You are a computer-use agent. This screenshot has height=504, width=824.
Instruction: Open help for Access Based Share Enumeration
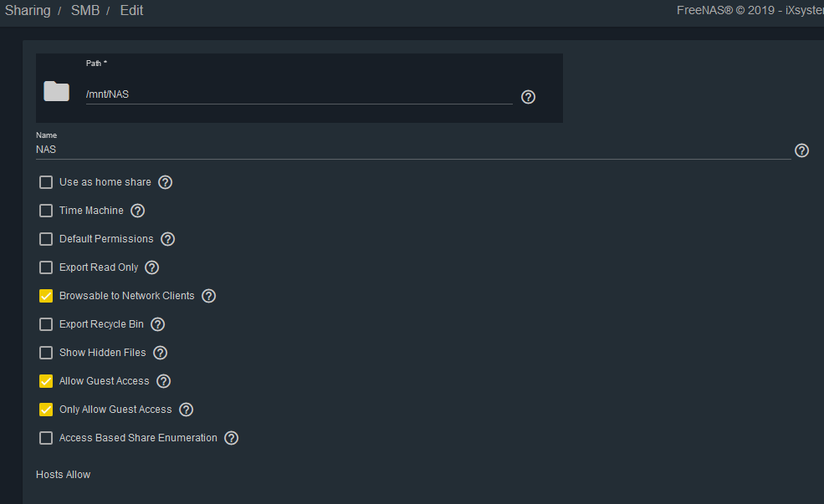231,438
